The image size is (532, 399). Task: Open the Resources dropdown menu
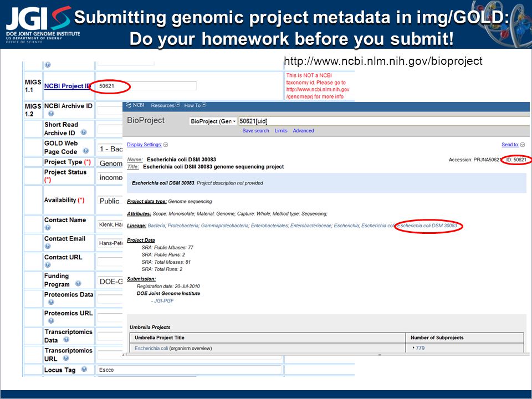[165, 105]
